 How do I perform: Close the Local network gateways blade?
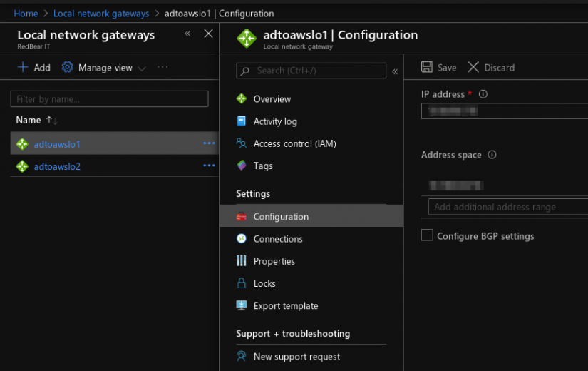tap(209, 34)
